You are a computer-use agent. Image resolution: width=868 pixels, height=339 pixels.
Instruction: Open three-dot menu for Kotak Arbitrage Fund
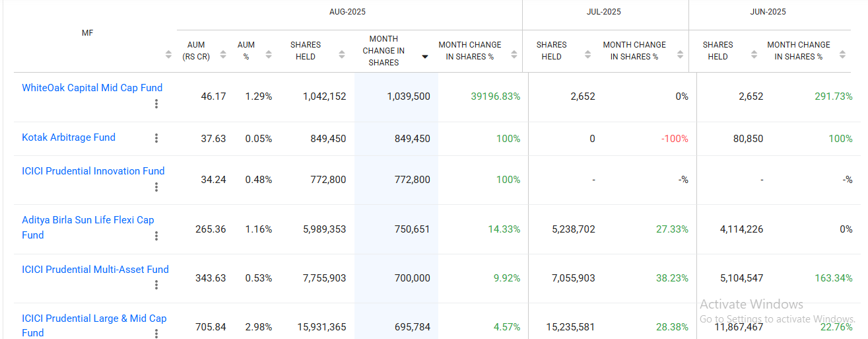[156, 138]
